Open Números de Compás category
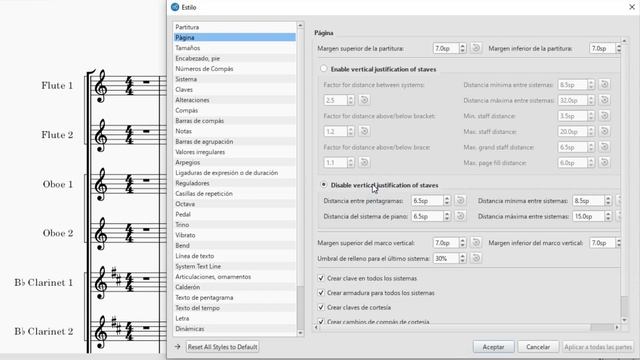The width and height of the screenshot is (640, 360). [x=235, y=69]
